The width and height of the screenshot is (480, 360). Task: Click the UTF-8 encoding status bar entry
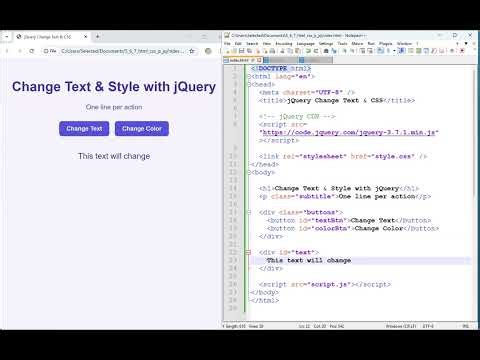pyautogui.click(x=428, y=326)
